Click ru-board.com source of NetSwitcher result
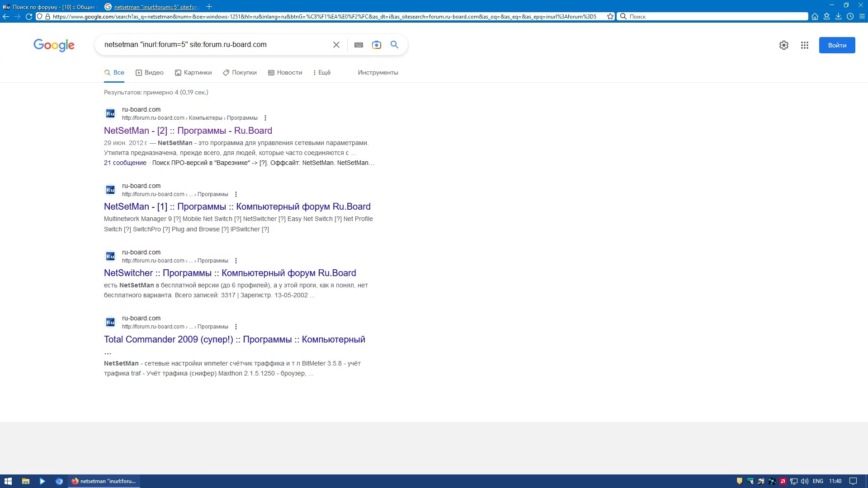 (141, 252)
